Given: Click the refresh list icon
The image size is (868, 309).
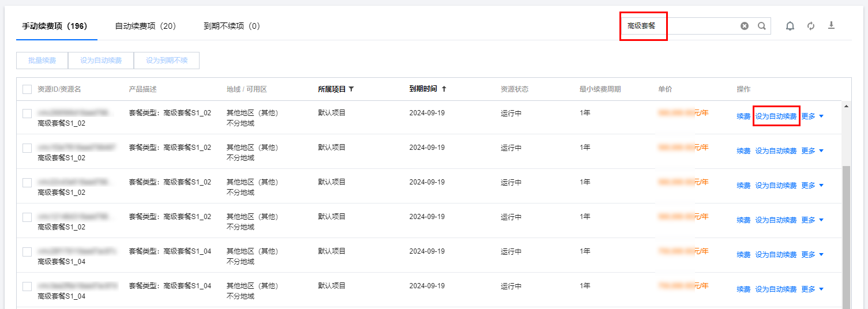Looking at the screenshot, I should [x=811, y=26].
